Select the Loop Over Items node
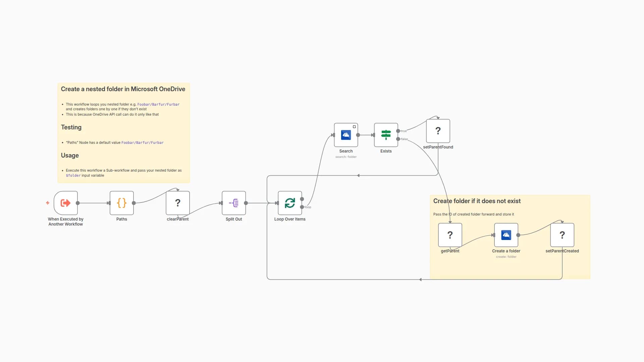This screenshot has width=644, height=362. [x=289, y=203]
